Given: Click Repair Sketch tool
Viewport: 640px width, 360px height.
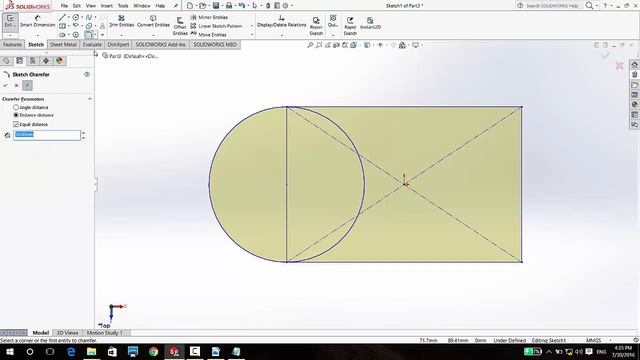Looking at the screenshot, I should [x=316, y=26].
